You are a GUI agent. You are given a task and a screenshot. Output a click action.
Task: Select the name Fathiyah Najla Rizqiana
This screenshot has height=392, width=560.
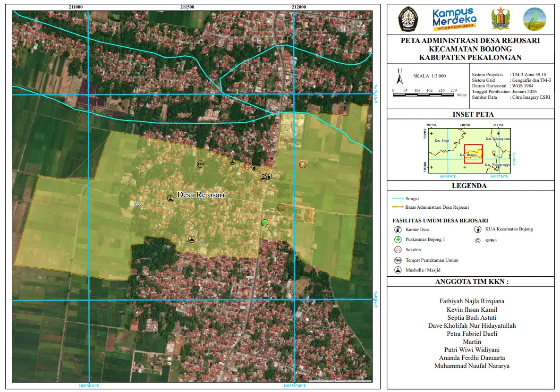[x=472, y=301]
